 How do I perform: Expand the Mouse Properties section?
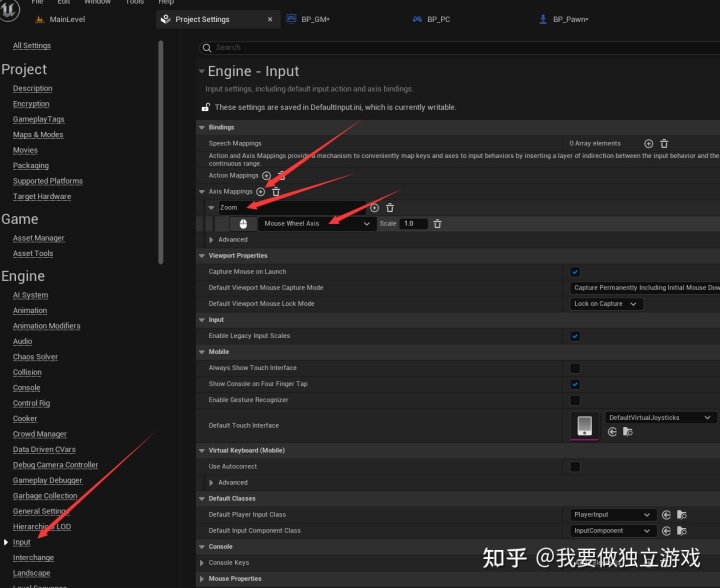tap(202, 579)
